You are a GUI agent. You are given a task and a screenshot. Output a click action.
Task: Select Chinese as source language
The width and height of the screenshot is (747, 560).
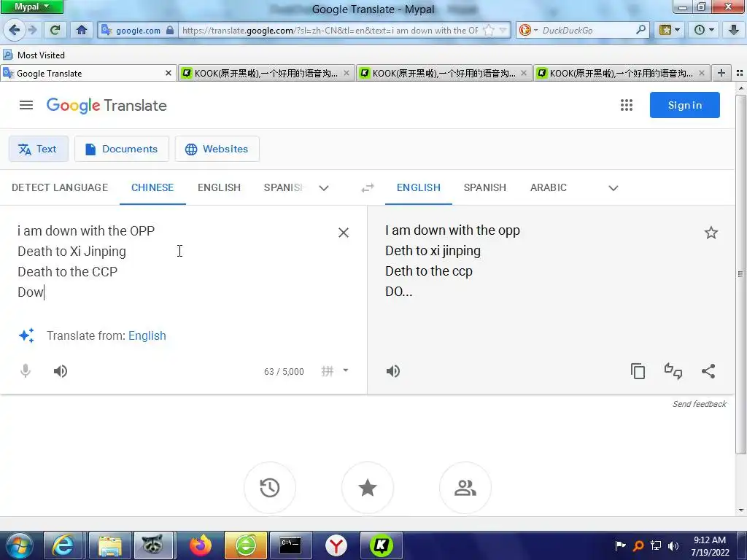click(x=152, y=187)
